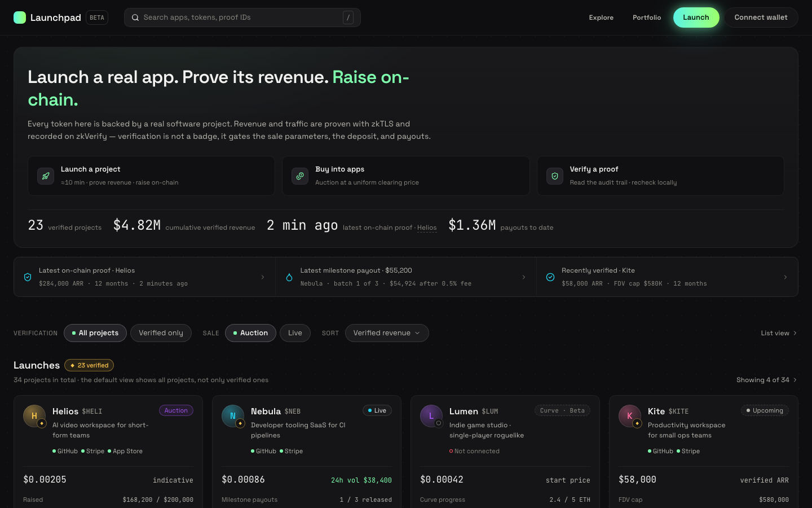
Task: Click the 23 verified badge
Action: pyautogui.click(x=89, y=365)
